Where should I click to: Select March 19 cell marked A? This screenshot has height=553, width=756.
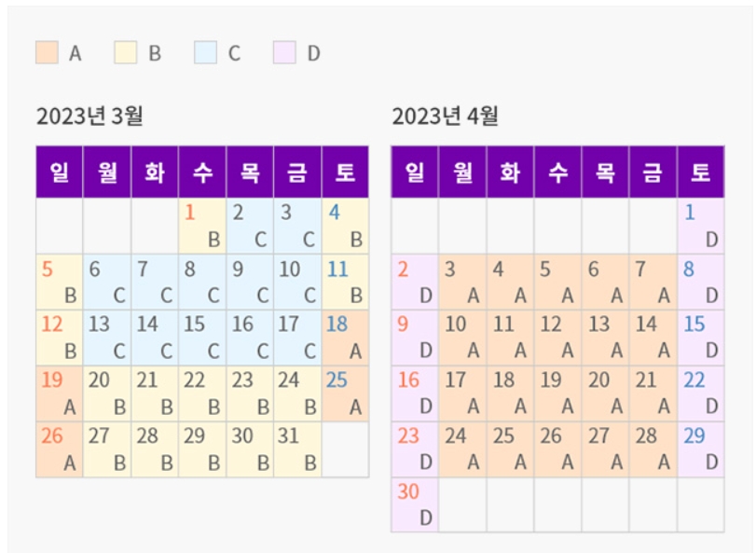[60, 394]
